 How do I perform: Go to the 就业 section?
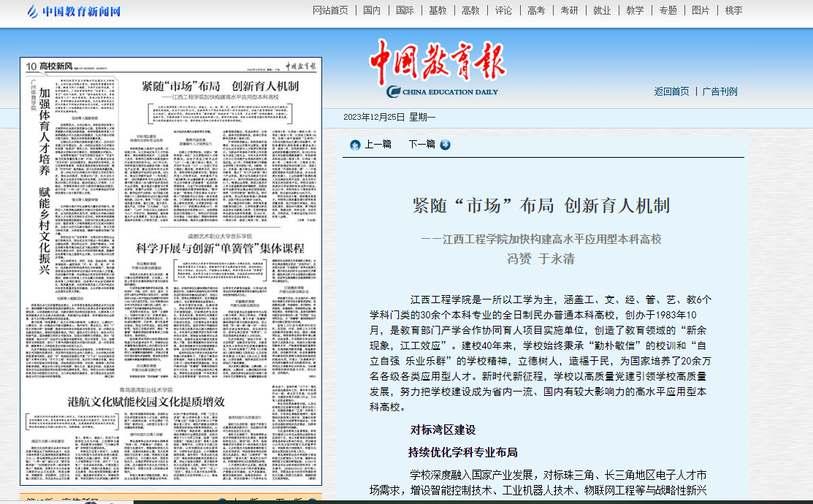coord(602,10)
